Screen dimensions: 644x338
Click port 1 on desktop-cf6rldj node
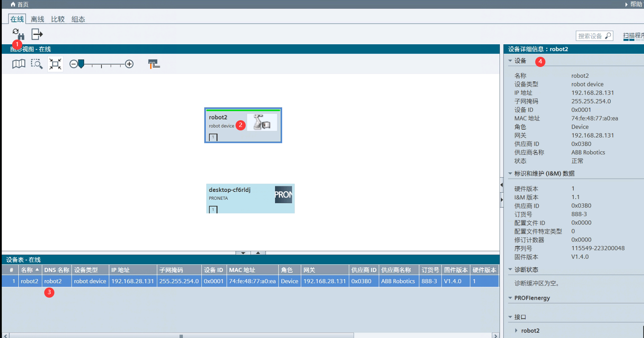(x=213, y=210)
